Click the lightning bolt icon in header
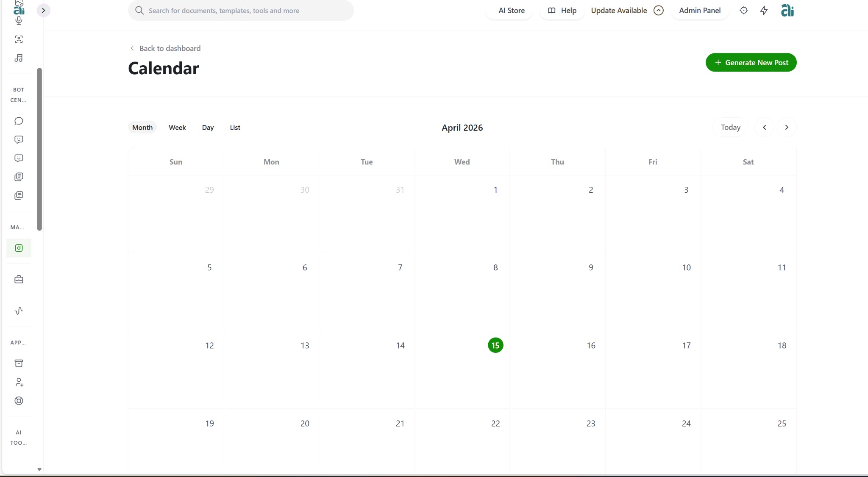The image size is (868, 477). coord(764,11)
